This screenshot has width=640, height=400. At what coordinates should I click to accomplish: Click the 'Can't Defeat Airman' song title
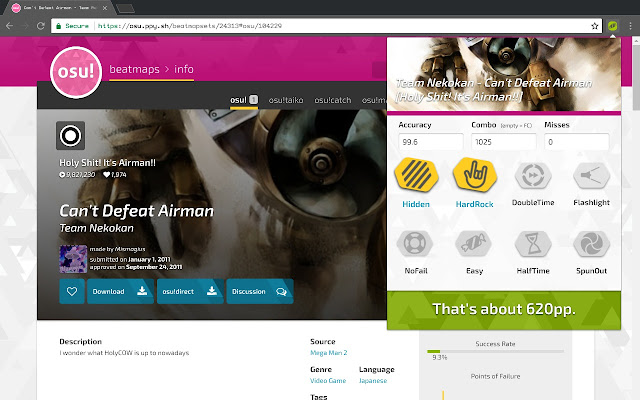(x=136, y=211)
